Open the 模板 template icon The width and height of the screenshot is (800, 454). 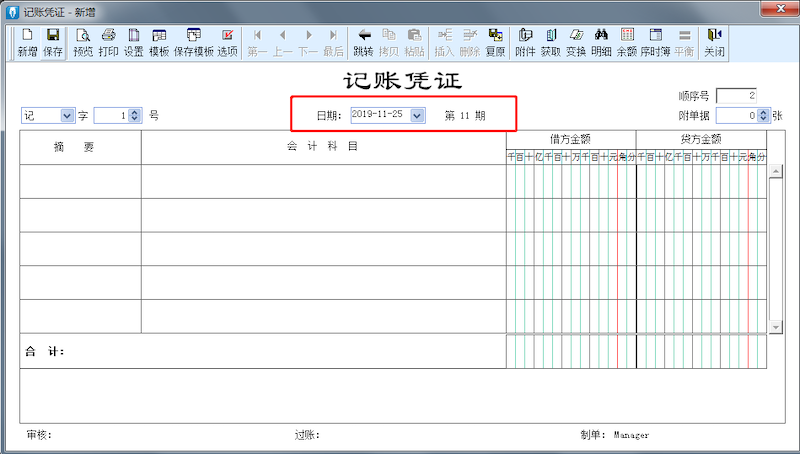click(x=159, y=43)
